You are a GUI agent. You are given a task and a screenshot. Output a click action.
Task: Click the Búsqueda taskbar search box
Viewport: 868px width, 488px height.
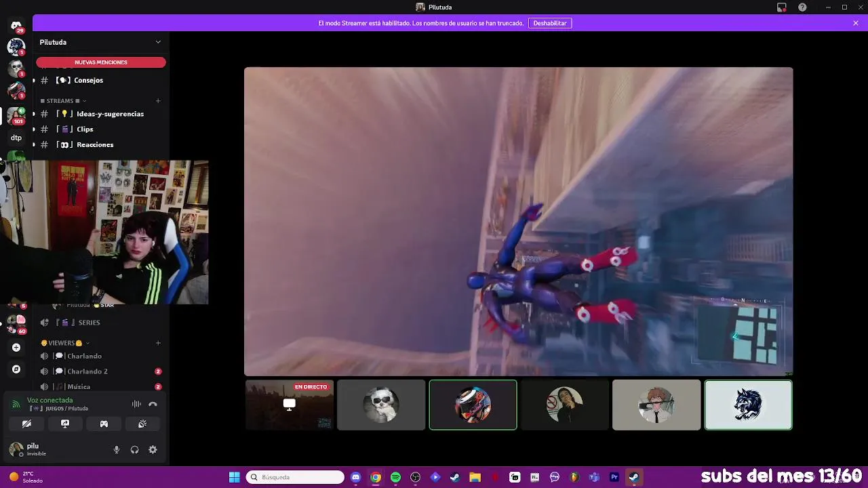(295, 477)
